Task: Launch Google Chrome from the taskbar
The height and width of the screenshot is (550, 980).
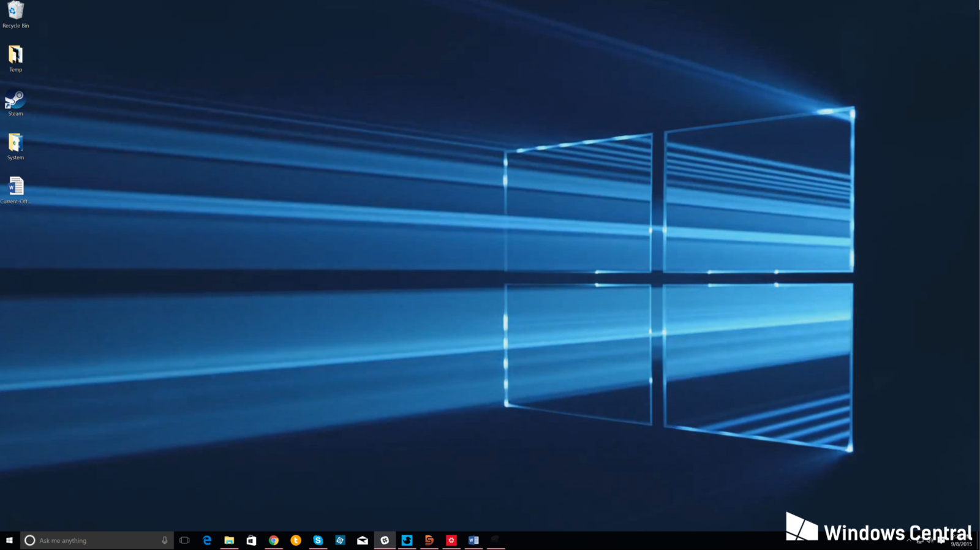Action: (274, 540)
